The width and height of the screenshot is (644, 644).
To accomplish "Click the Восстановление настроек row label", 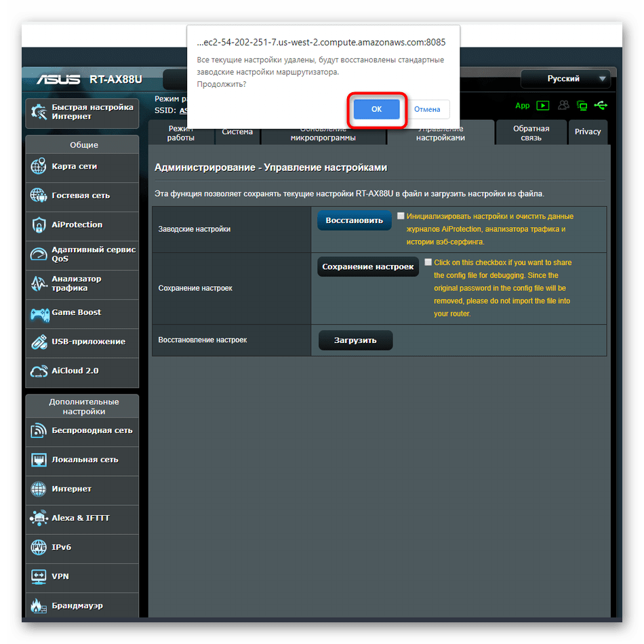I will pos(203,340).
